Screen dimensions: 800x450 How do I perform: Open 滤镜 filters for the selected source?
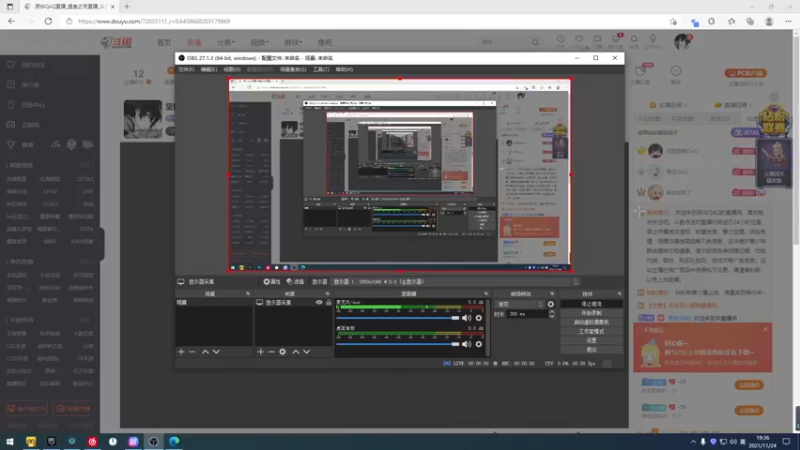click(295, 282)
